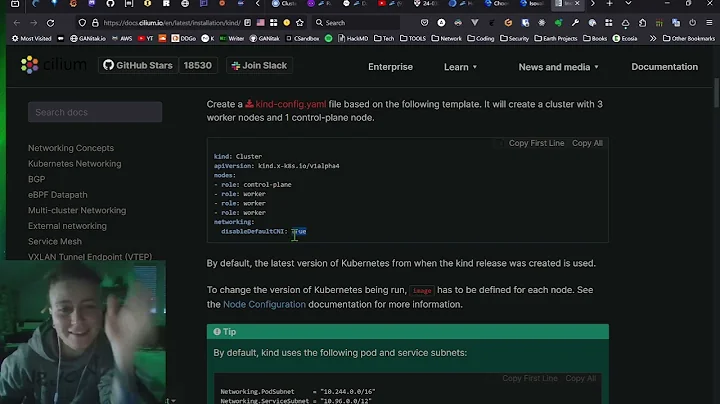The width and height of the screenshot is (720, 404).
Task: Go back using the back arrow
Action: pyautogui.click(x=17, y=22)
